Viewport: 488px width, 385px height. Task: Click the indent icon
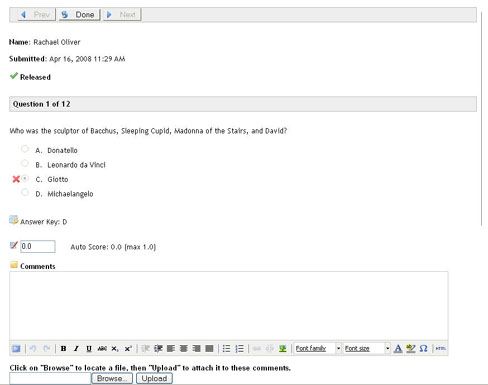[158, 349]
